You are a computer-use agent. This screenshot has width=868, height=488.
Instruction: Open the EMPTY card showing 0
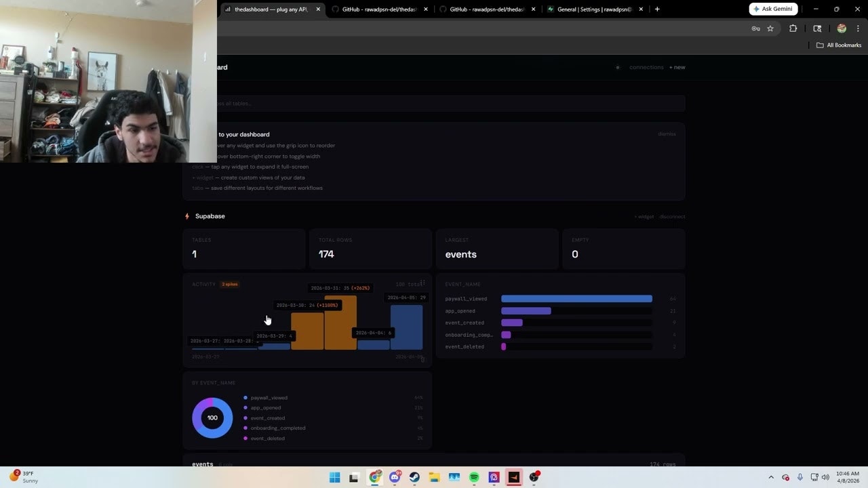pyautogui.click(x=624, y=249)
